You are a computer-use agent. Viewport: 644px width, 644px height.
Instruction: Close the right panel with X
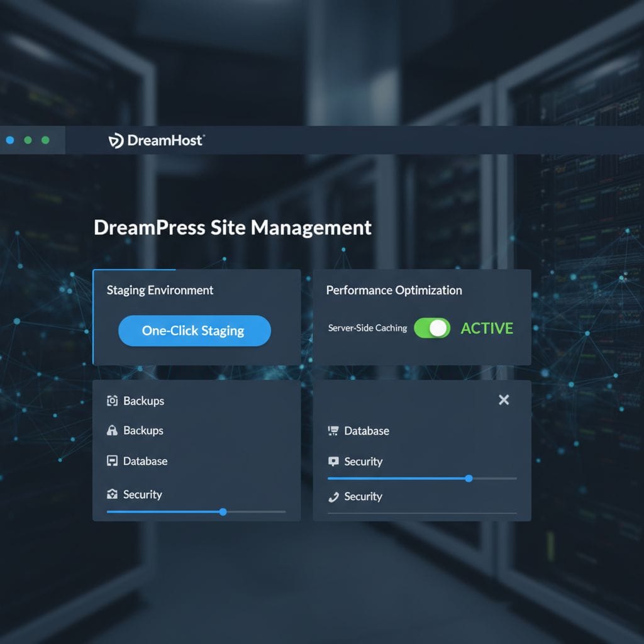[504, 399]
